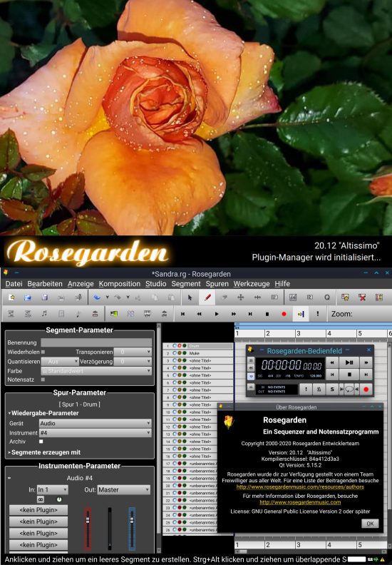This screenshot has height=565, width=392.
Task: Collapse the Wiedergabe-Parameter section
Action: pos(43,413)
